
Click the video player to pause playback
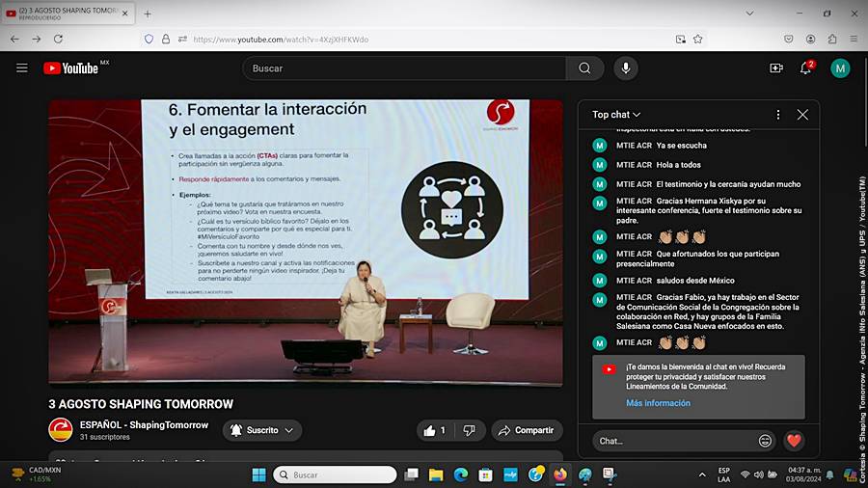(x=306, y=242)
